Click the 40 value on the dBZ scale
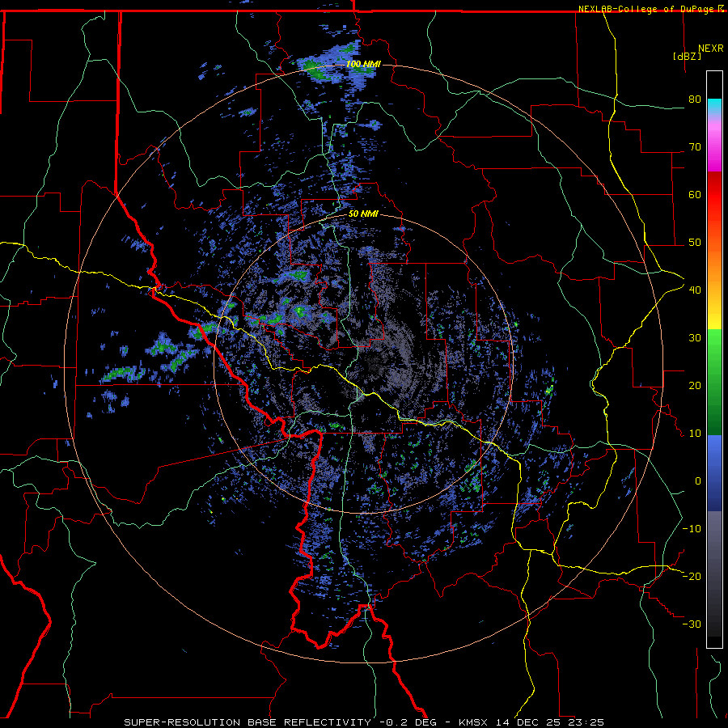Viewport: 728px width, 728px height. click(695, 290)
